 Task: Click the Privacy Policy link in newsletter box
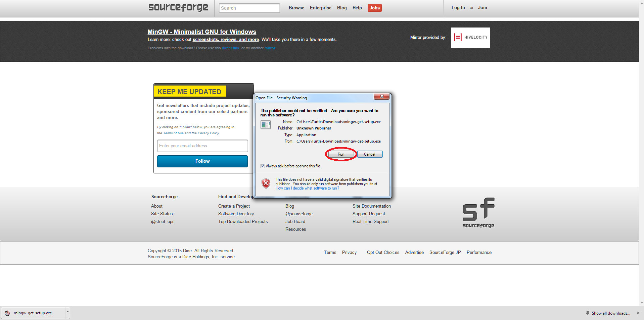click(208, 133)
